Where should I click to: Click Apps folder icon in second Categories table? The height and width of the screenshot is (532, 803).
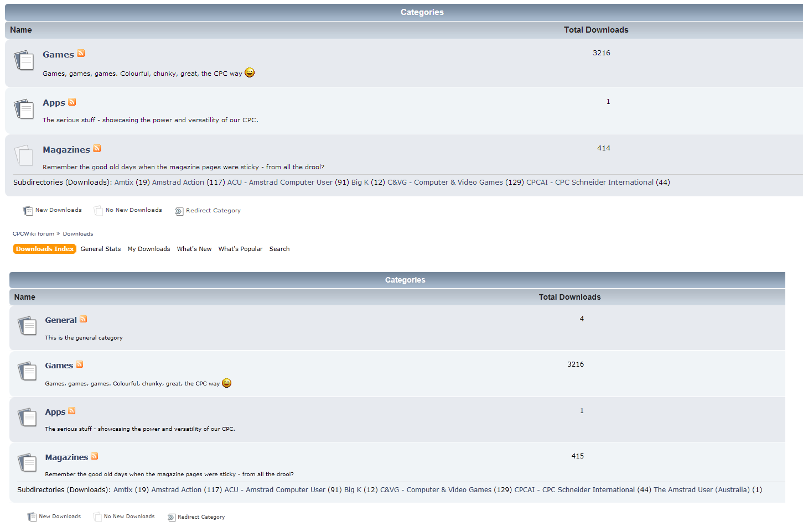pos(27,418)
